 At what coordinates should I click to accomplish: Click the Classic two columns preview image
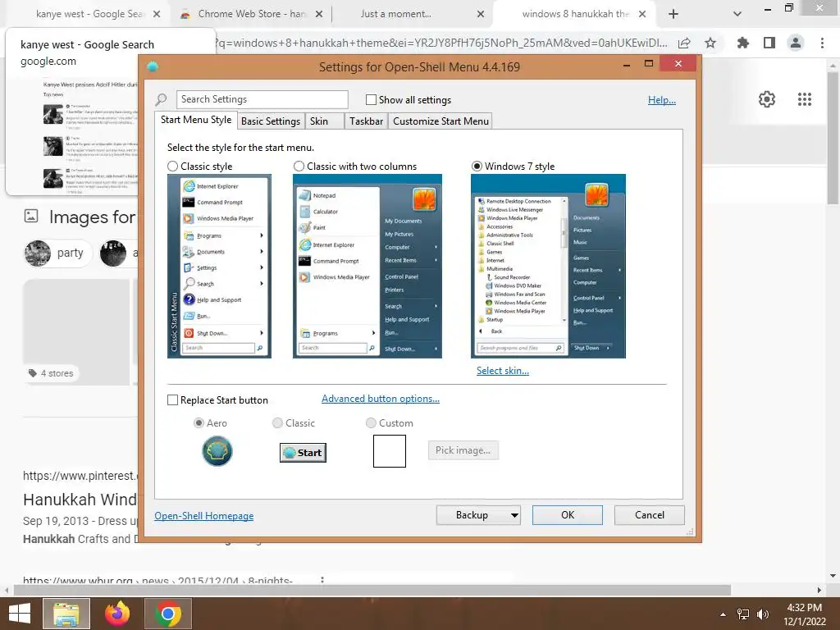pos(367,267)
